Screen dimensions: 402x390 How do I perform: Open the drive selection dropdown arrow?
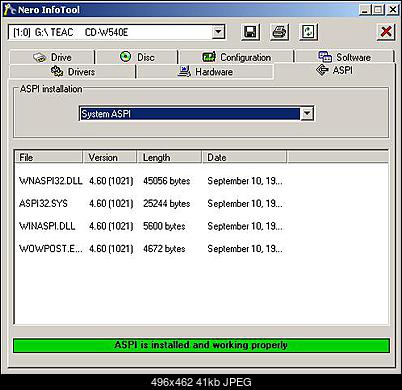[218, 32]
